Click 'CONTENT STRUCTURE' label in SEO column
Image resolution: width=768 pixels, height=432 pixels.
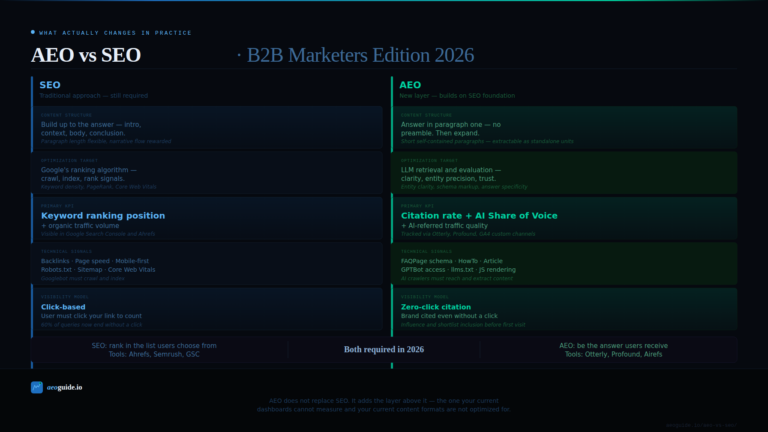[66, 115]
